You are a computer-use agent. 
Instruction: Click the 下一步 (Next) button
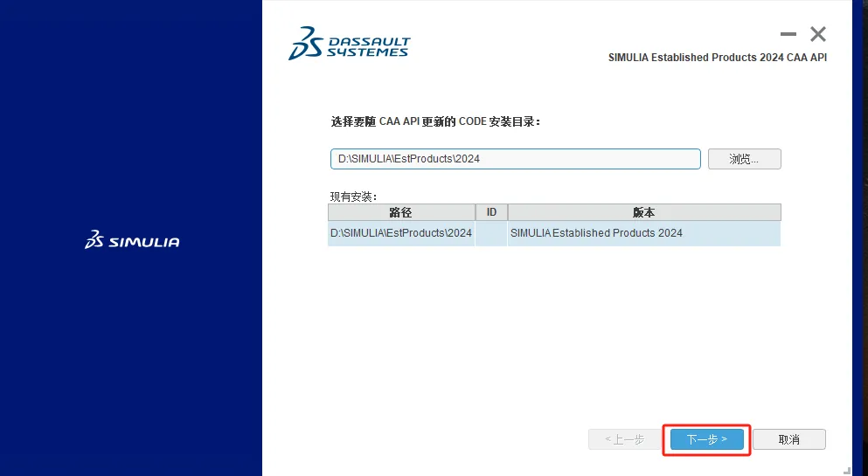(x=707, y=439)
